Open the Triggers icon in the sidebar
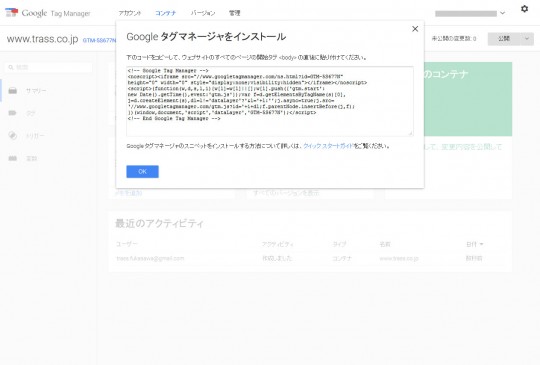540x365 pixels. pyautogui.click(x=12, y=136)
